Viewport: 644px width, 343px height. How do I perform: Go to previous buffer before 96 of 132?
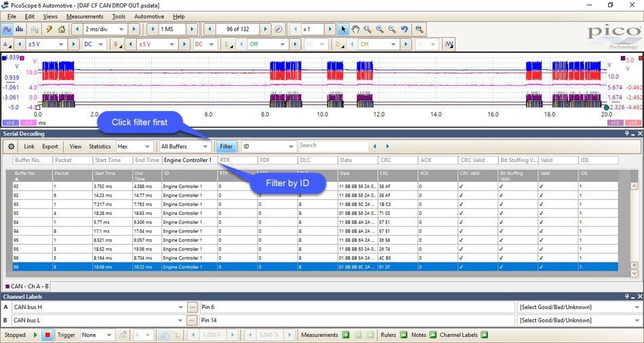coord(209,29)
